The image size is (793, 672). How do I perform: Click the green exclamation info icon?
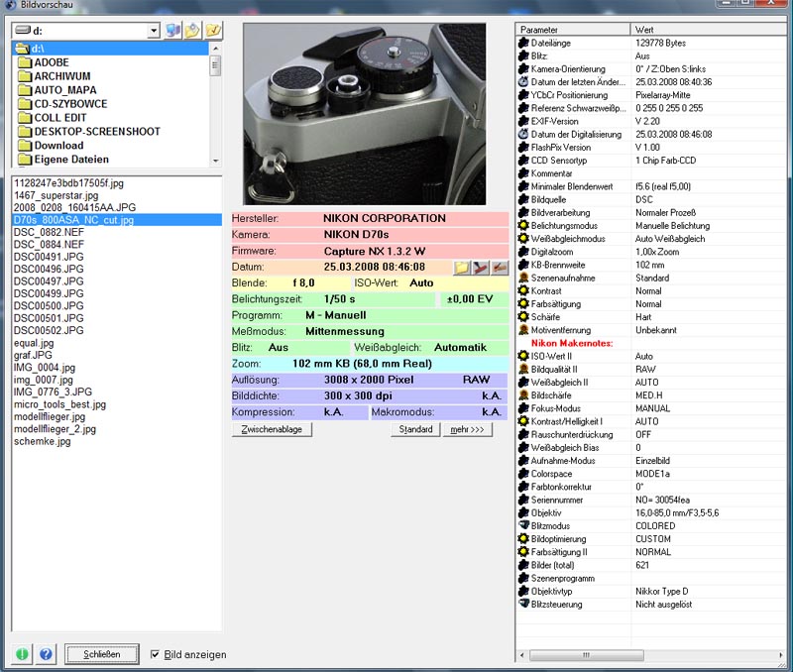point(22,654)
